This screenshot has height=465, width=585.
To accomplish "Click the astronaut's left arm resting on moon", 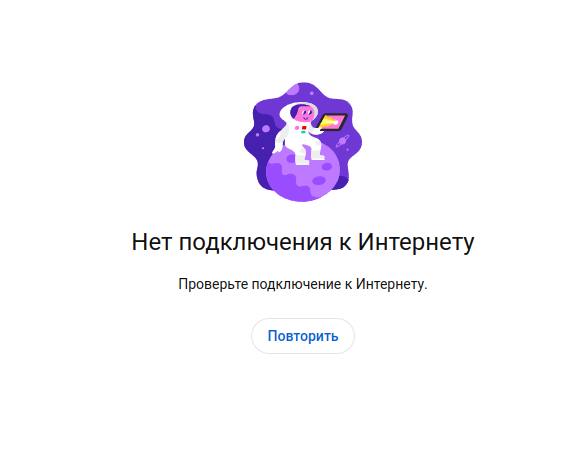I will [279, 140].
